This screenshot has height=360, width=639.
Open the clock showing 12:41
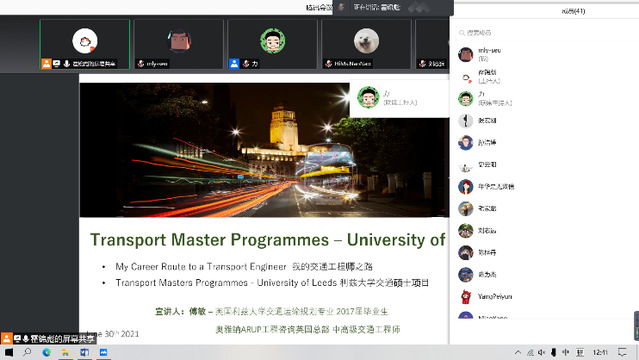tap(600, 352)
